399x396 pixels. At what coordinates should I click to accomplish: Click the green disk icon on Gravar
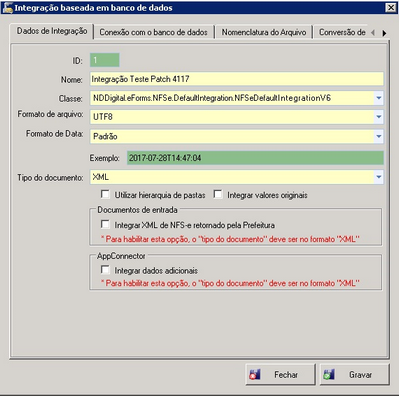329,374
